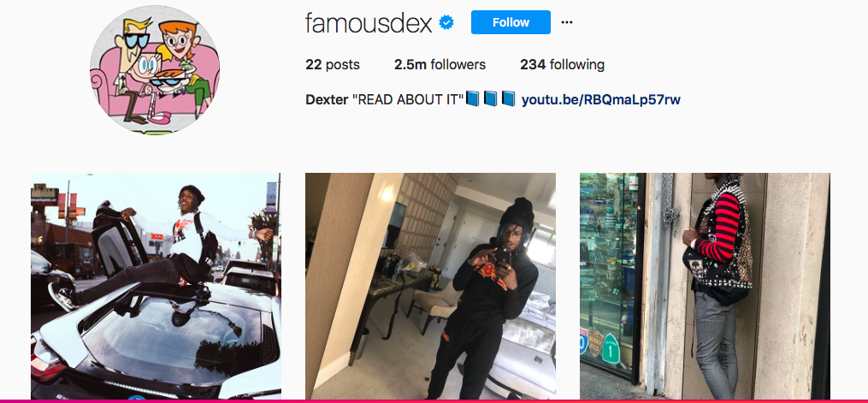This screenshot has height=403, width=868.
Task: View the 234 following list
Action: 562,65
